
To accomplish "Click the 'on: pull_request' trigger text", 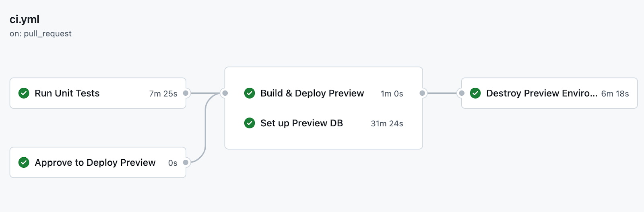I will (41, 34).
